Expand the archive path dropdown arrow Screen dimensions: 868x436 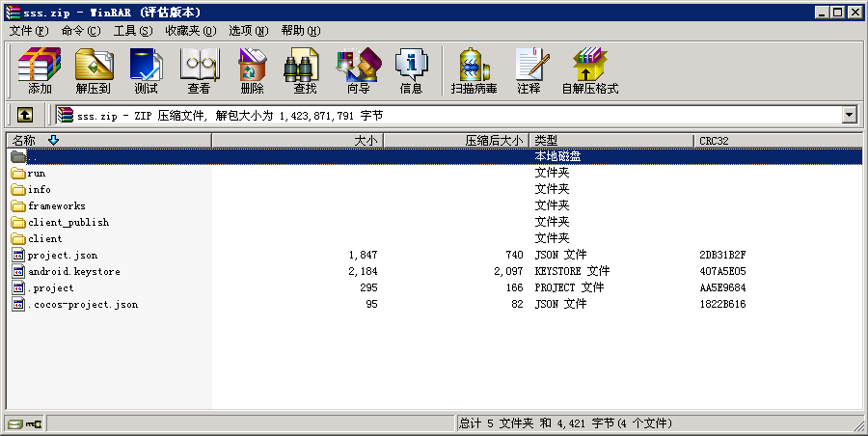click(x=850, y=115)
